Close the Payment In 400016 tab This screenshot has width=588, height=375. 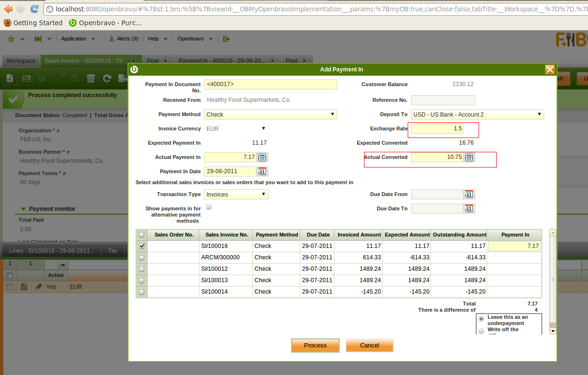click(x=273, y=61)
